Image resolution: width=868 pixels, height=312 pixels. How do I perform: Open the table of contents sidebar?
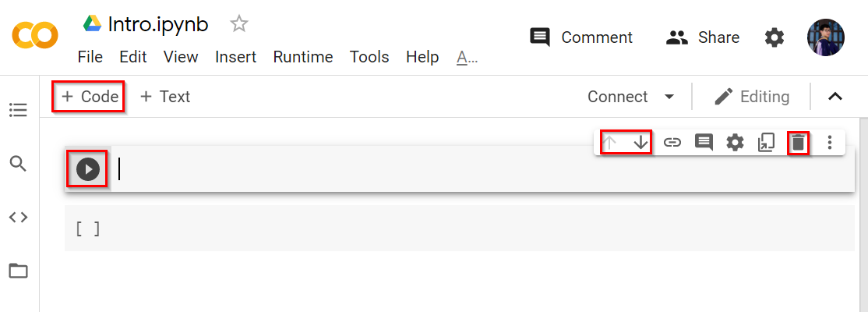tap(18, 110)
